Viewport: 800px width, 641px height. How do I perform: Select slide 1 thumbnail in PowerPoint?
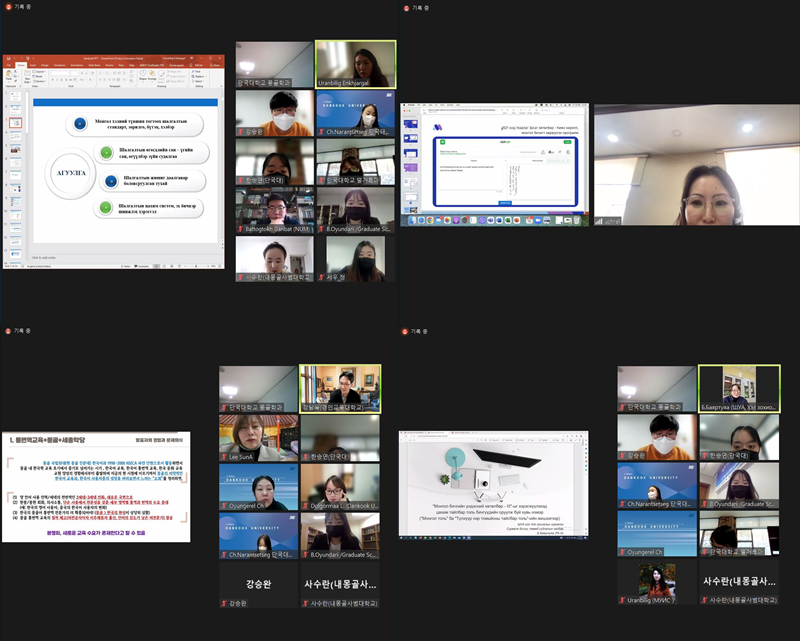coord(16,95)
